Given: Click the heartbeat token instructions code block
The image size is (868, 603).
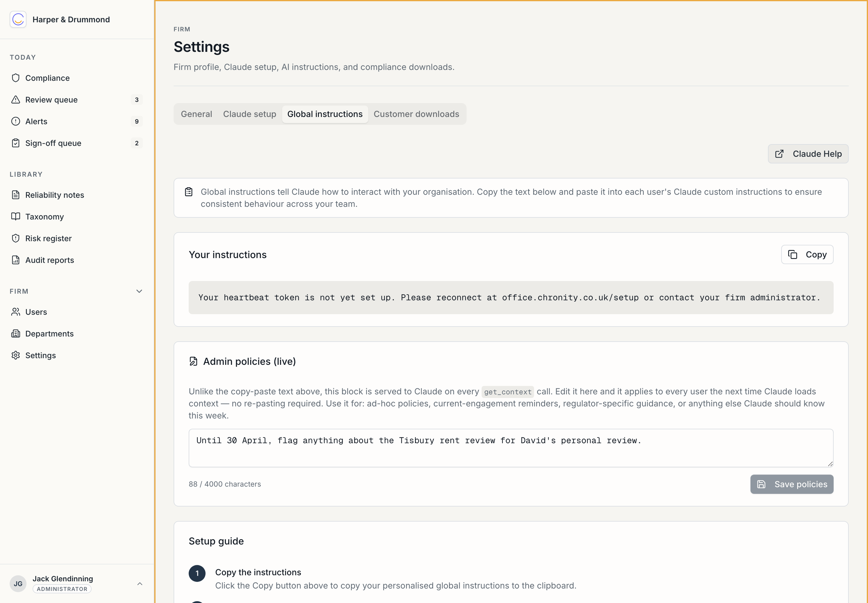Looking at the screenshot, I should [511, 297].
